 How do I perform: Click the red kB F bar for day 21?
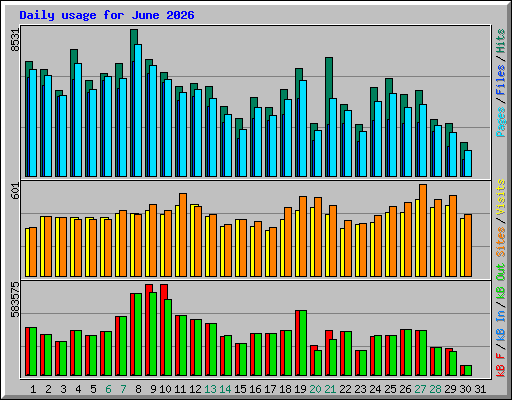click(327, 353)
